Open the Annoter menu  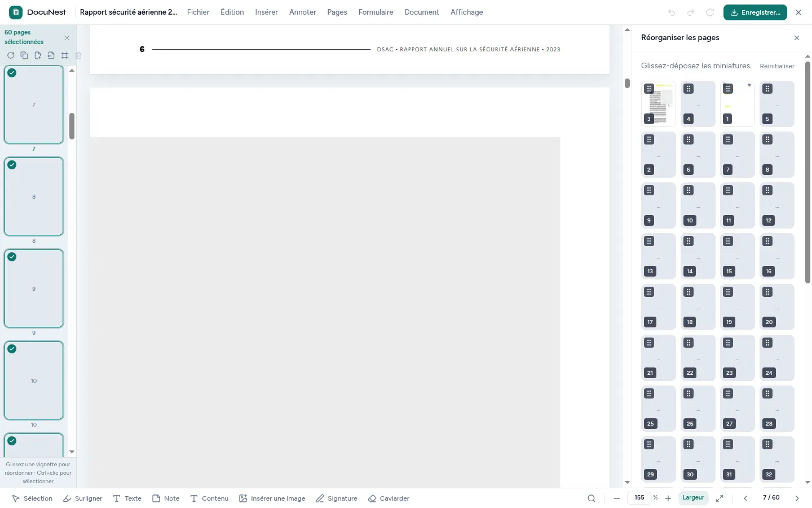[x=303, y=12]
